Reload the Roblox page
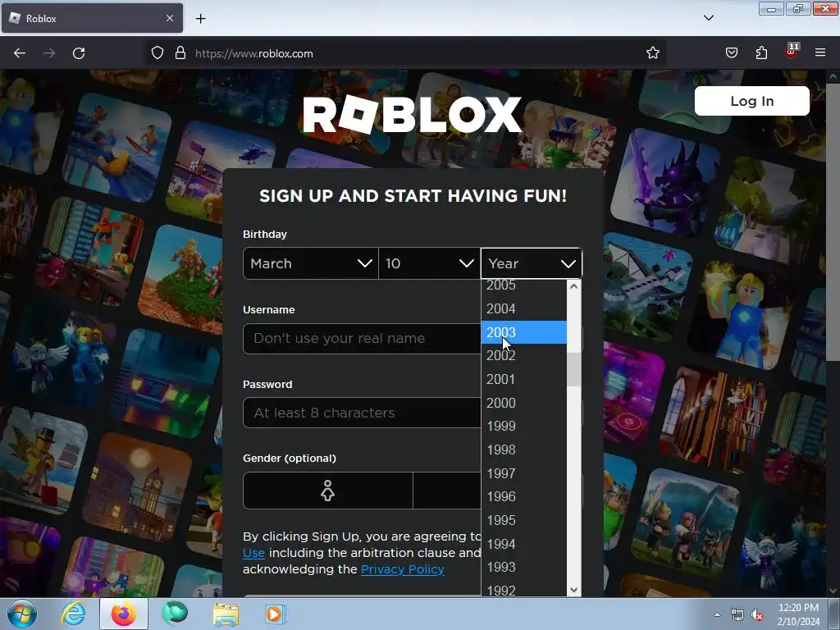The height and width of the screenshot is (630, 840). [79, 53]
